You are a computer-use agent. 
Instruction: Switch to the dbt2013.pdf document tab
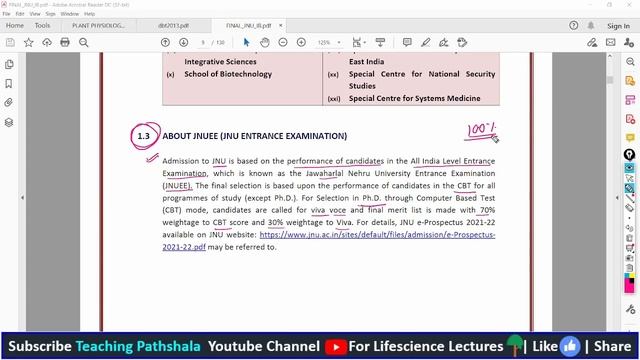(x=173, y=25)
